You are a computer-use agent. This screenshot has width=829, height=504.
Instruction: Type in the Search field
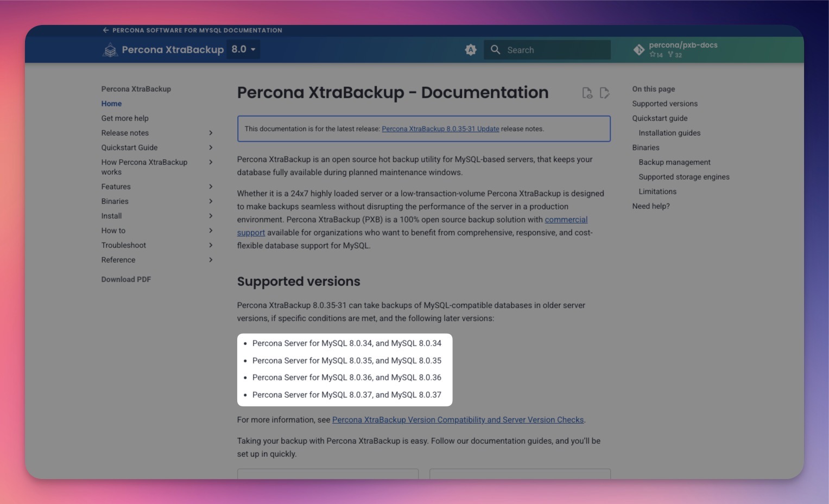(x=554, y=50)
